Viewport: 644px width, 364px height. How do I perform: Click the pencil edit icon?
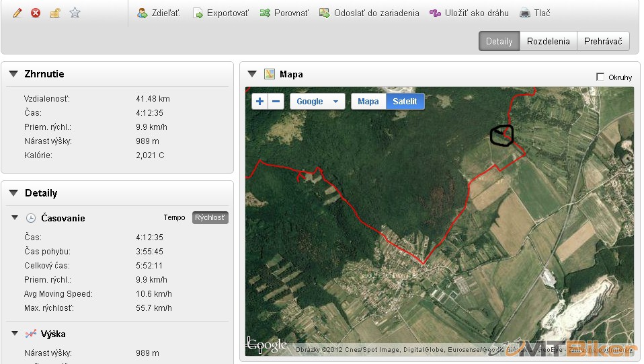point(17,13)
